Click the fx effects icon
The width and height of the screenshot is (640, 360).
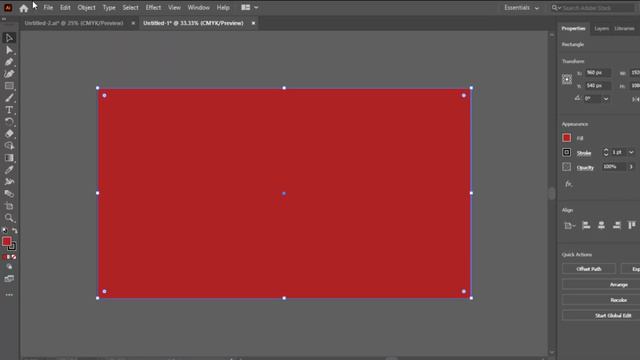(x=568, y=184)
